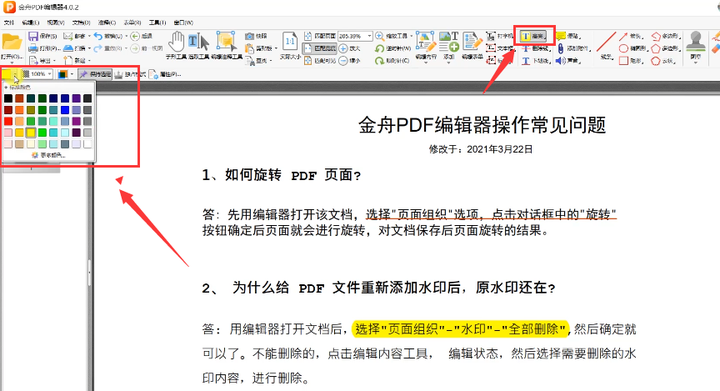Click the email envelope icon
This screenshot has height=391, width=720.
[68, 36]
